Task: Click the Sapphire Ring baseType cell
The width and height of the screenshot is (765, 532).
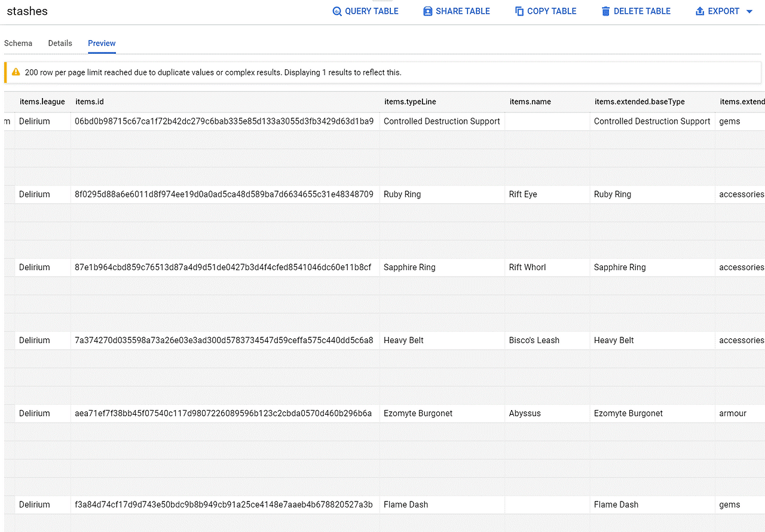Action: [653, 267]
